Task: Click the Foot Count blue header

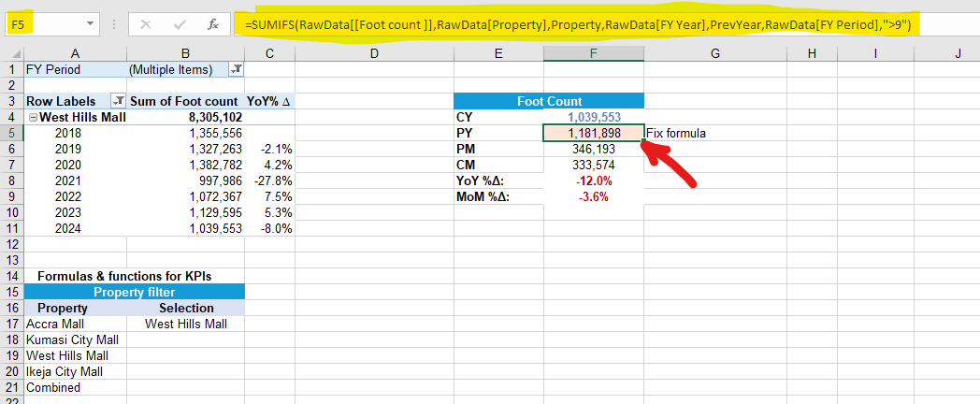Action: point(549,101)
